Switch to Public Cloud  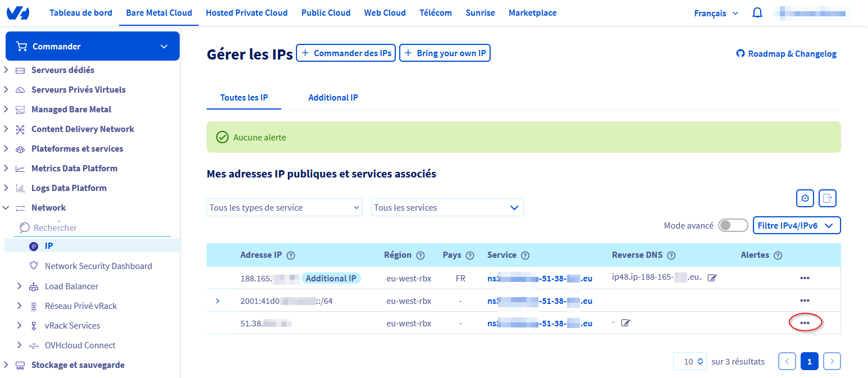326,12
